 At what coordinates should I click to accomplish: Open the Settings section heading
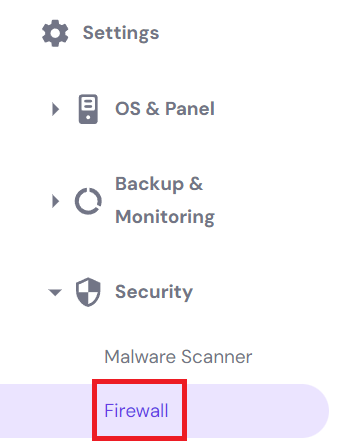(121, 33)
